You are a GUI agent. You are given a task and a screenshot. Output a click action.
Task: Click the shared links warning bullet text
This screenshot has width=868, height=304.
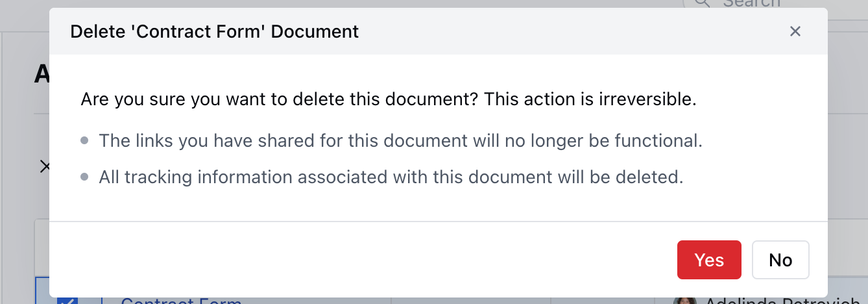coord(400,140)
